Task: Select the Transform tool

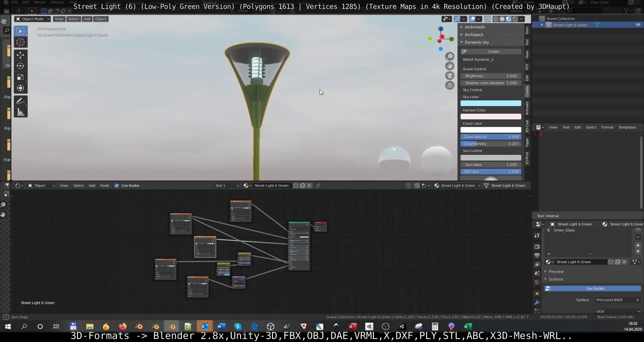Action: pyautogui.click(x=20, y=88)
